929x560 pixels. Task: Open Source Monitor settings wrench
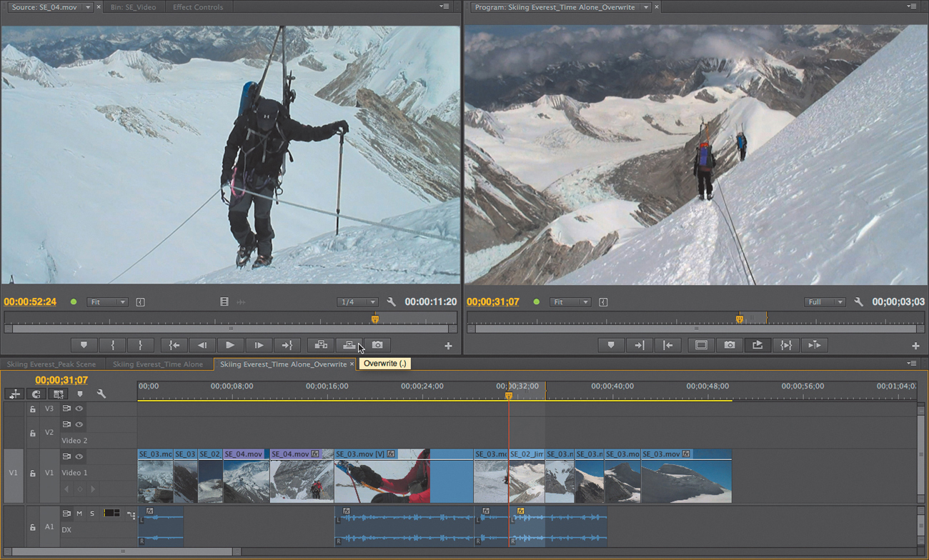(x=391, y=302)
